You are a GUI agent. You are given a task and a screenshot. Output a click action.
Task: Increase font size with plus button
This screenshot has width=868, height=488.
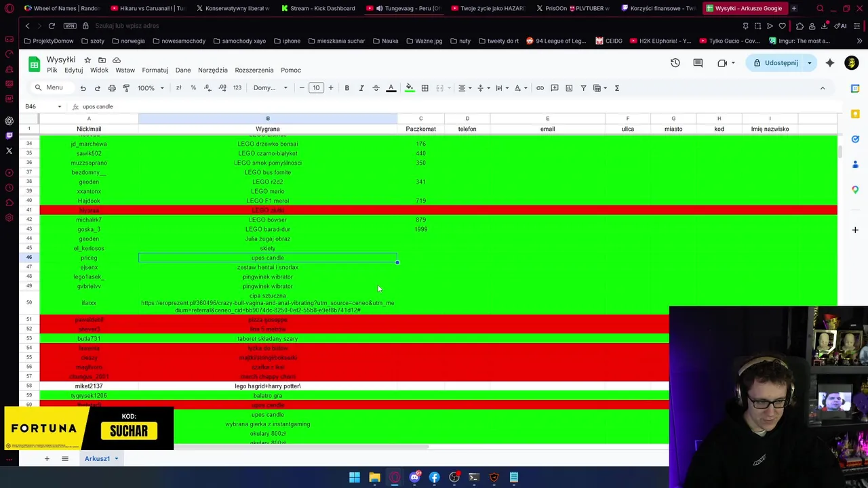(x=331, y=88)
